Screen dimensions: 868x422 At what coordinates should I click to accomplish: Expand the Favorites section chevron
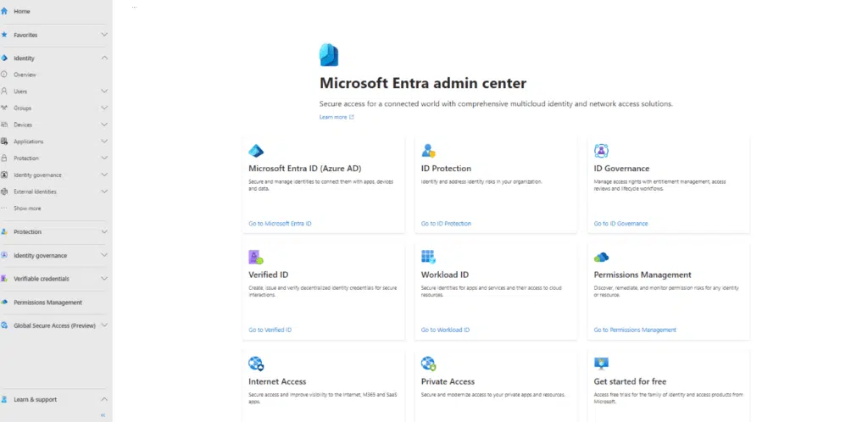pos(104,34)
